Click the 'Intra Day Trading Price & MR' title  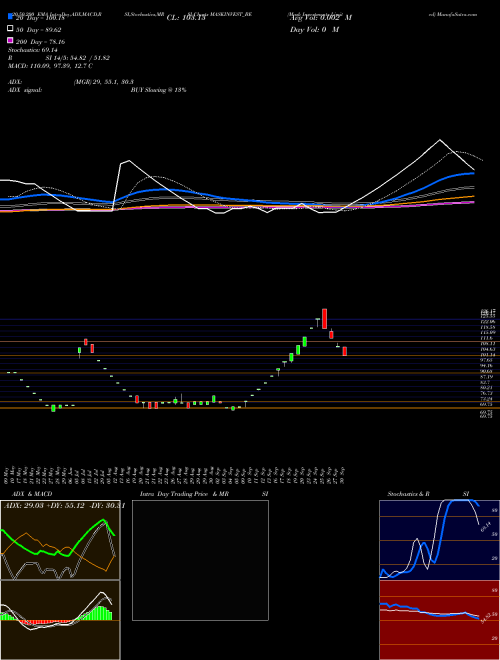coord(184,494)
